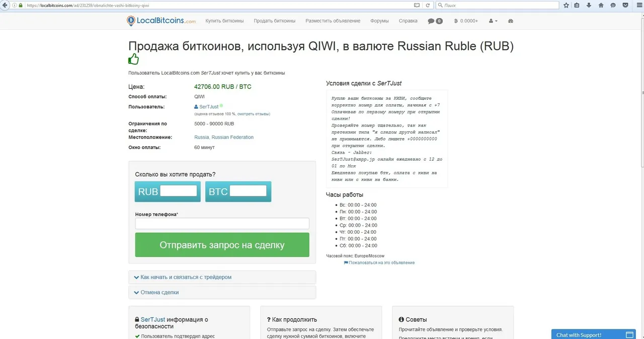Image resolution: width=644 pixels, height=339 pixels.
Task: Click the '60 минут' payment window value
Action: [204, 147]
